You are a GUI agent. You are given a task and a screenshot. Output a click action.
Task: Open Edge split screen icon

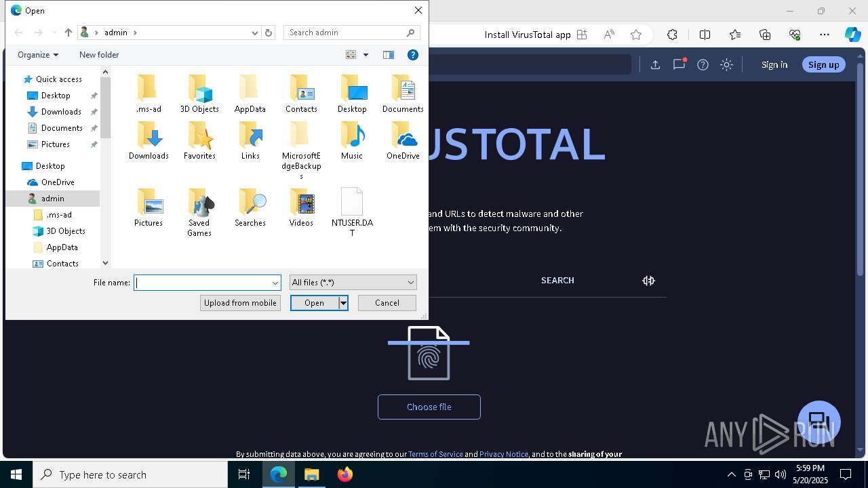[705, 35]
